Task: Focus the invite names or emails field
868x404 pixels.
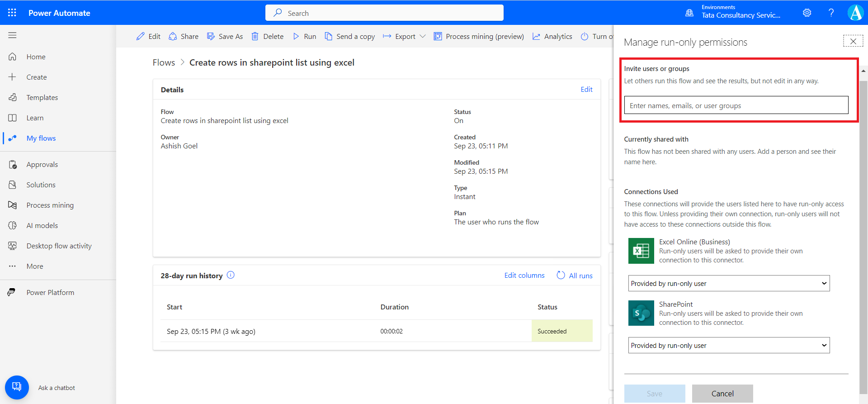Action: pos(736,105)
